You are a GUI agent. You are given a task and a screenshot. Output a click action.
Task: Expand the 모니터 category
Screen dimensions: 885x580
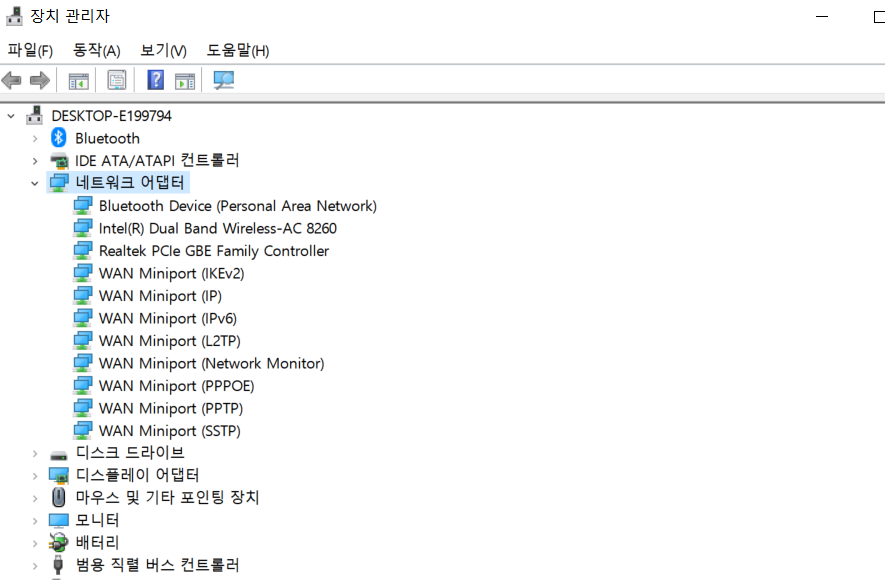click(x=35, y=521)
